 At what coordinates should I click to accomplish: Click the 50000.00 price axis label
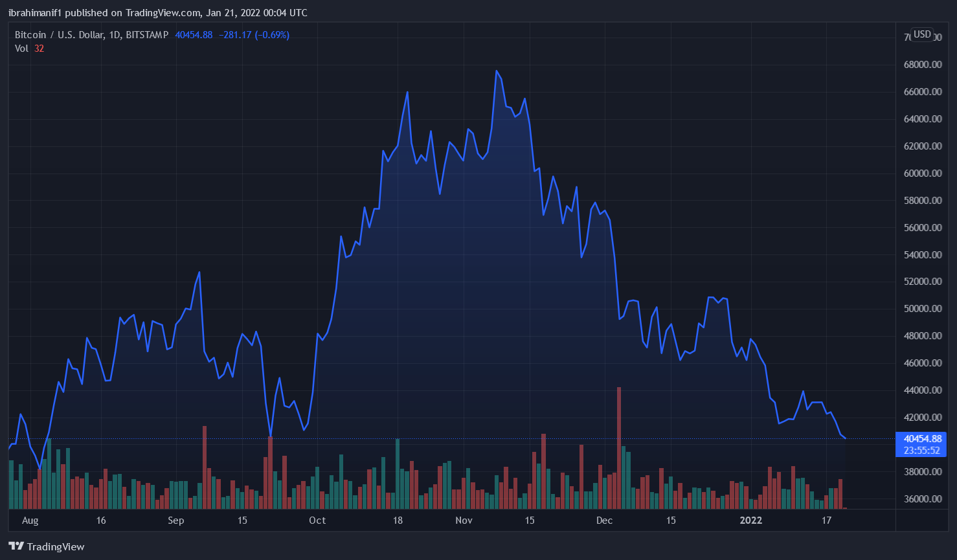[922, 309]
